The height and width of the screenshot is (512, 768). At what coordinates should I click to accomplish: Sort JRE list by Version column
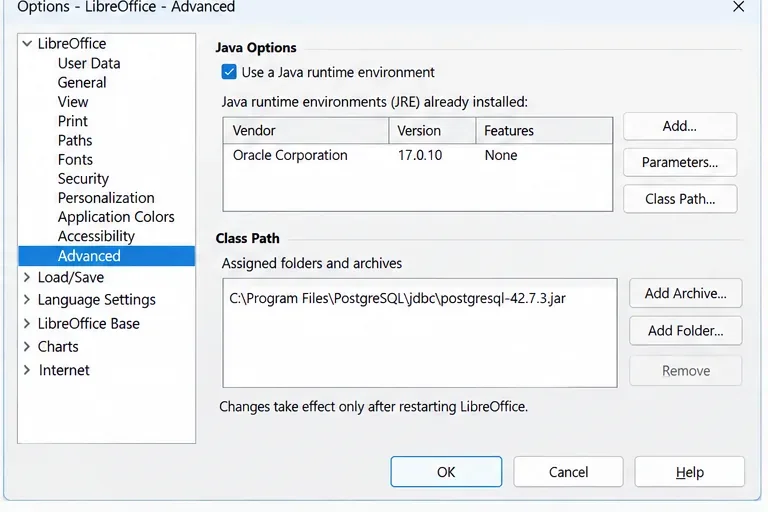[x=432, y=131]
